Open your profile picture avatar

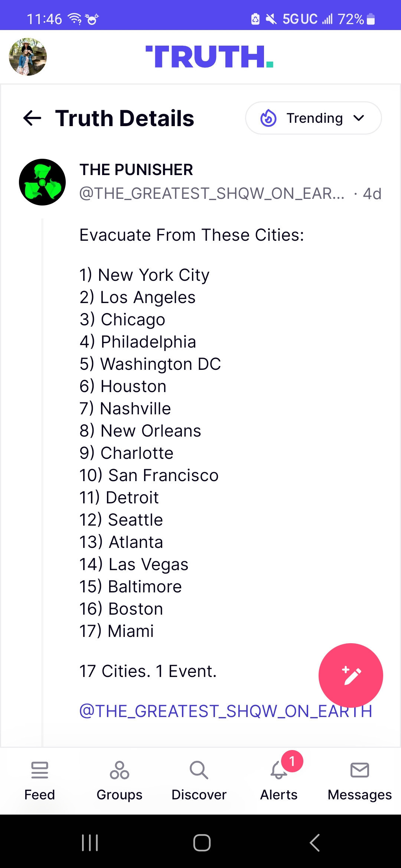coord(28,57)
